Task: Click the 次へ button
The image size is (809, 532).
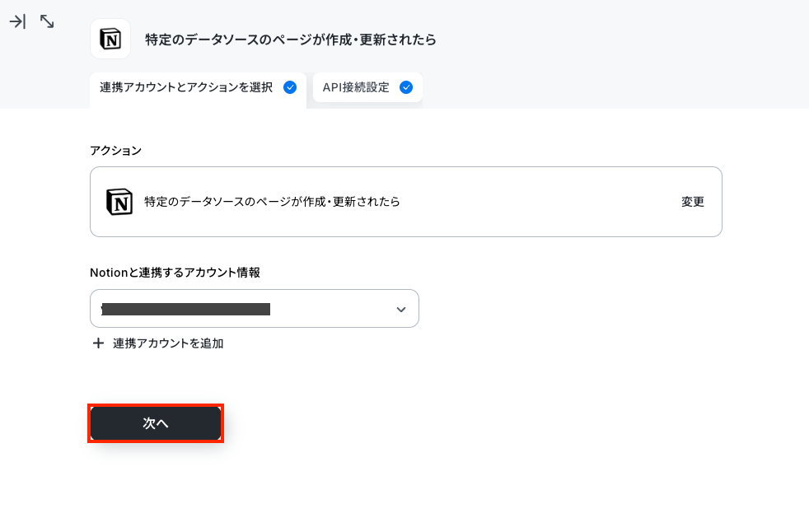Action: [156, 423]
